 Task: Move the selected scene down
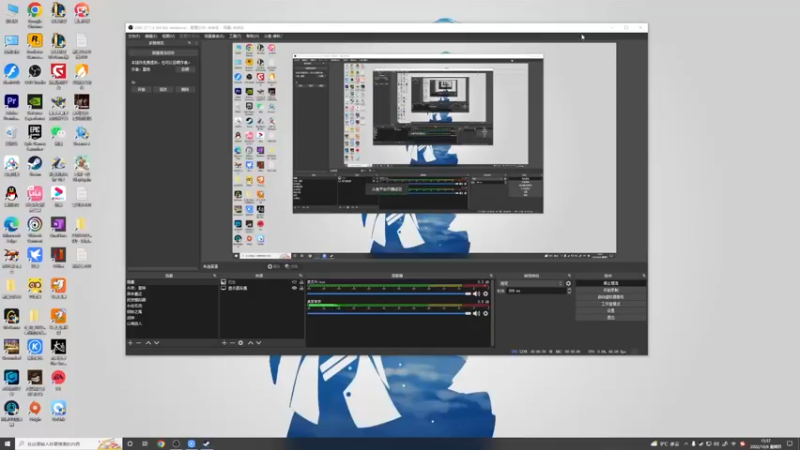[x=157, y=343]
